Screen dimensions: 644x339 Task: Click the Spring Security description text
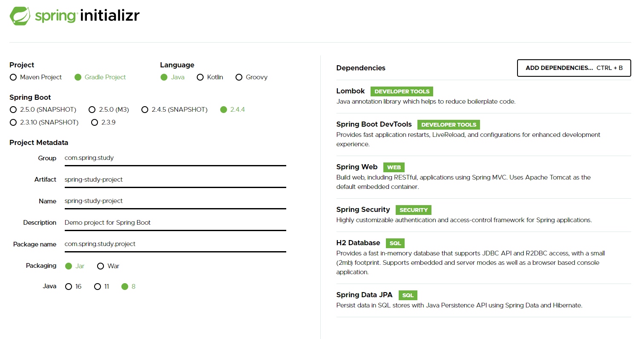(464, 220)
